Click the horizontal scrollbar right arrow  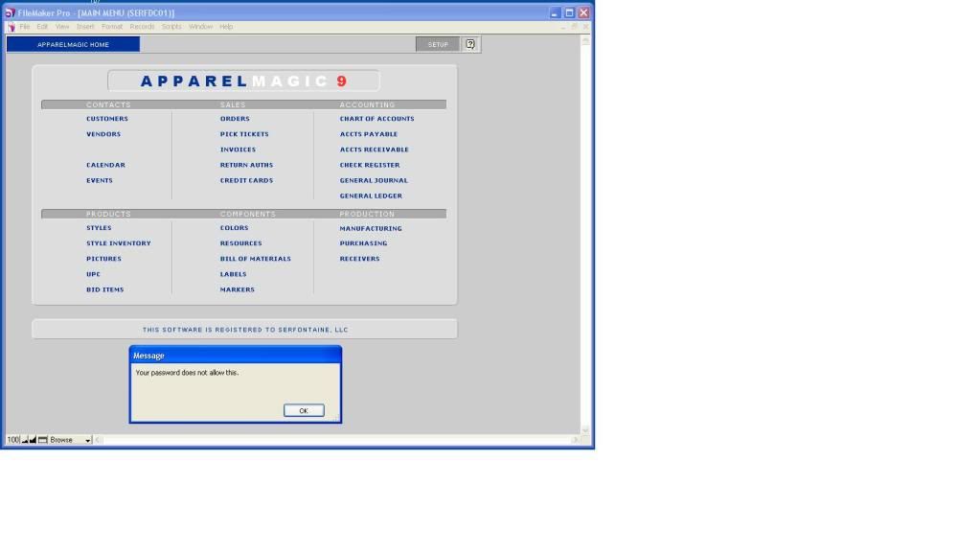[x=575, y=440]
